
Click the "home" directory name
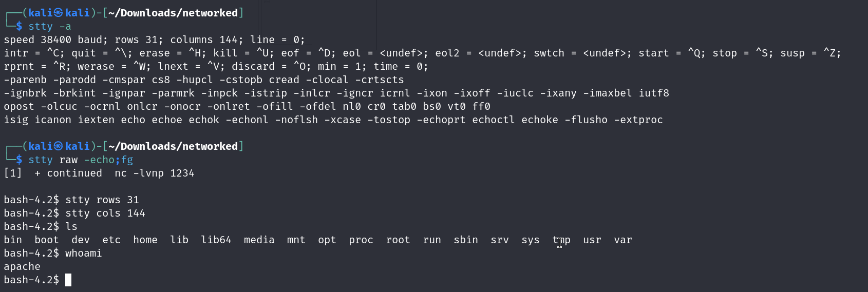[x=145, y=240]
